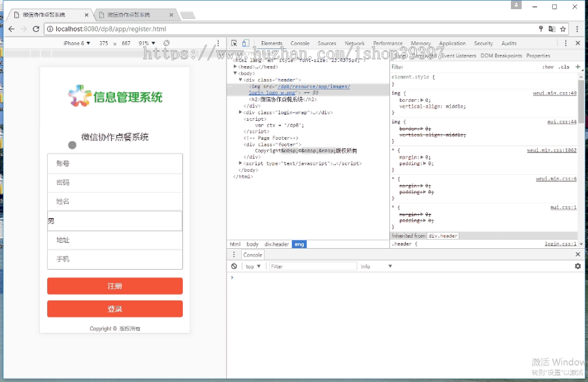Click the browser forward arrow
Viewport: 588px width, 382px height.
click(x=24, y=29)
